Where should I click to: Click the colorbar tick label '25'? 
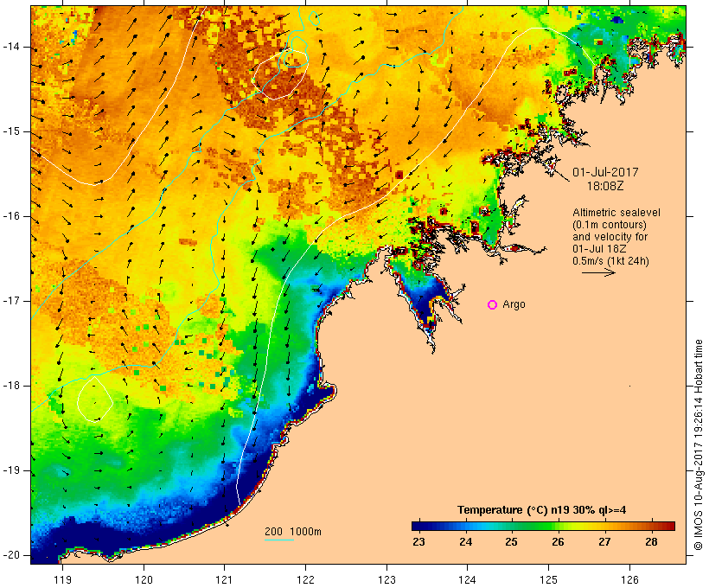point(511,541)
